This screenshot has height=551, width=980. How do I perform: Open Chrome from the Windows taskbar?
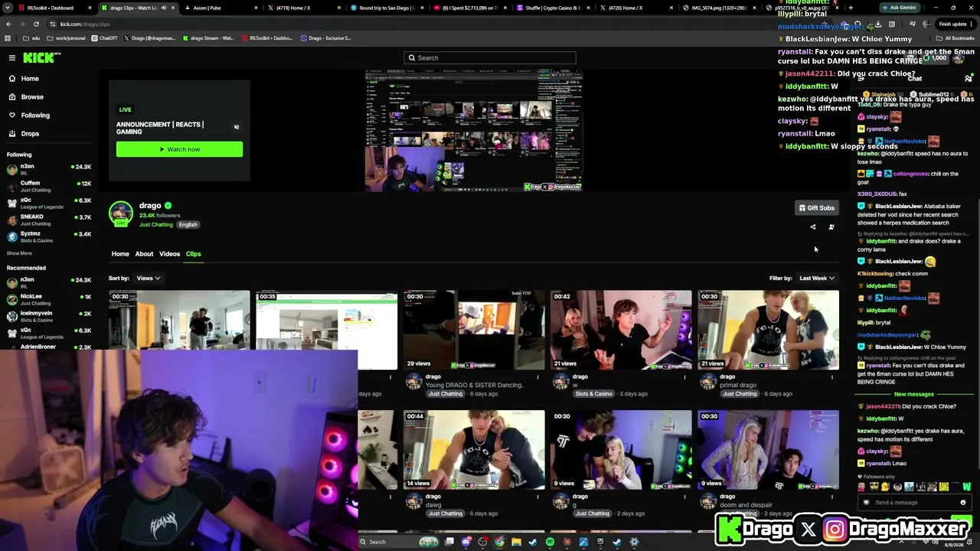pyautogui.click(x=499, y=543)
